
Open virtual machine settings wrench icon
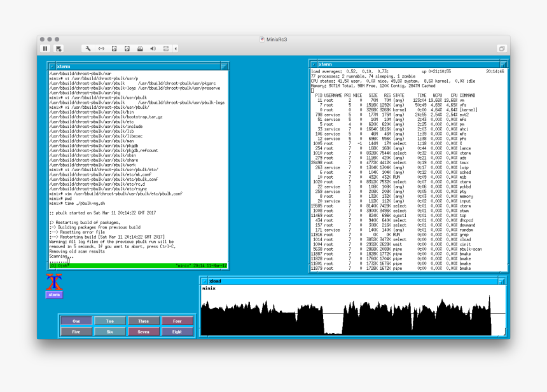(88, 48)
